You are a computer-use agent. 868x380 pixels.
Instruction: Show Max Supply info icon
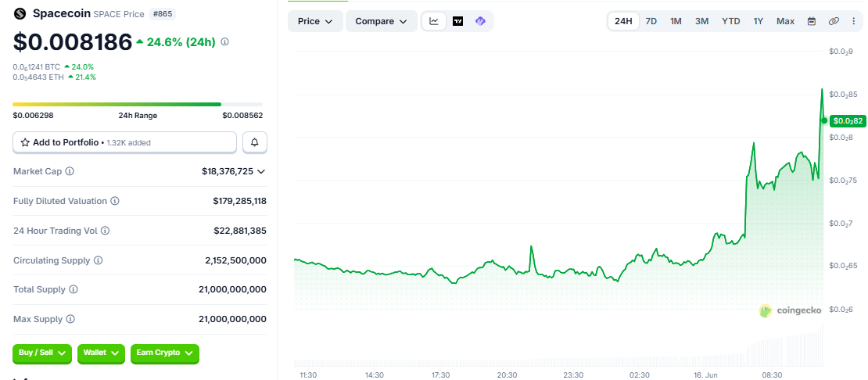[70, 319]
